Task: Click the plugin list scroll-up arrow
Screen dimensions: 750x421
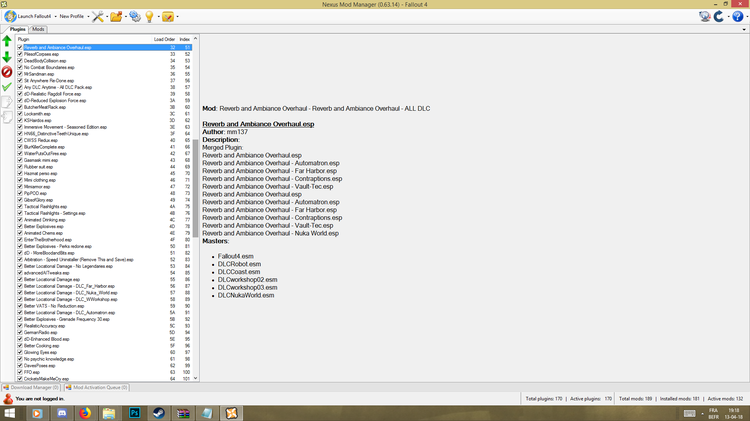Action: pos(196,38)
